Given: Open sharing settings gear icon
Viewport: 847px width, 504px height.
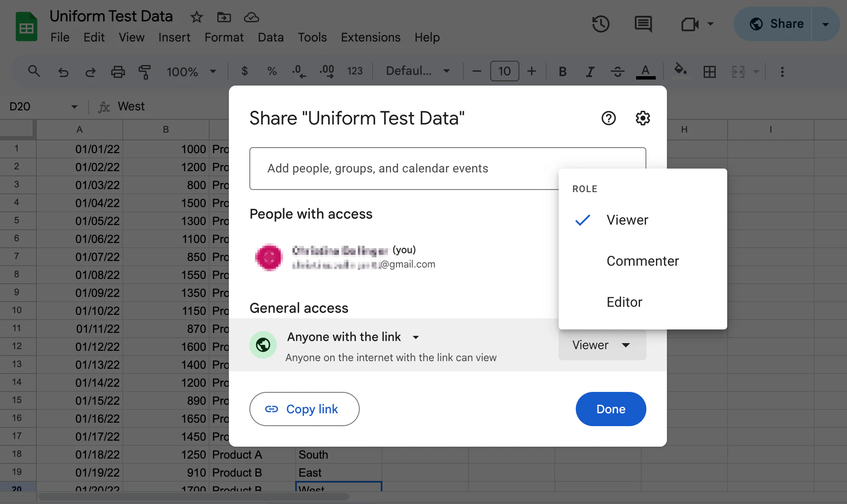Looking at the screenshot, I should click(643, 118).
